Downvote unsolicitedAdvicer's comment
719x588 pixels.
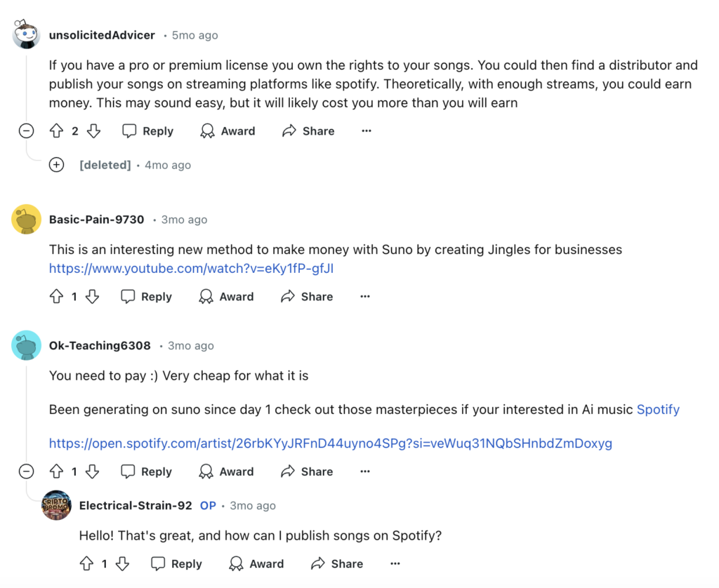[93, 131]
